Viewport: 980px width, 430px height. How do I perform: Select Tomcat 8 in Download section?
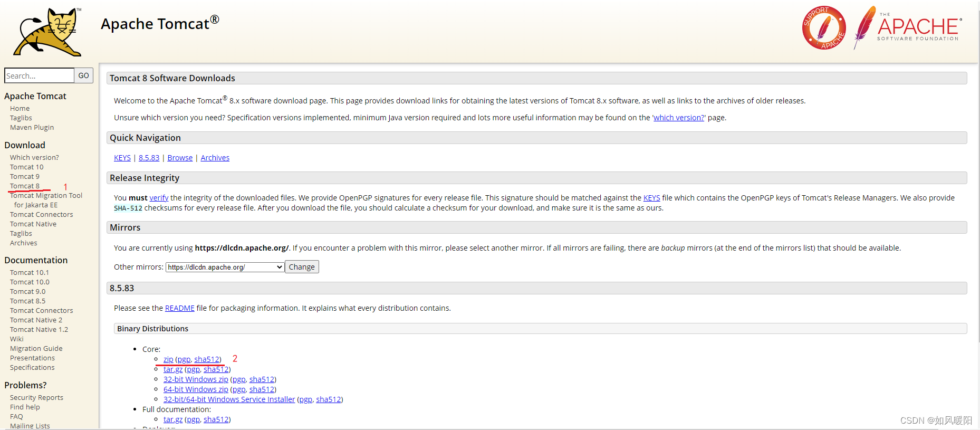click(x=25, y=186)
